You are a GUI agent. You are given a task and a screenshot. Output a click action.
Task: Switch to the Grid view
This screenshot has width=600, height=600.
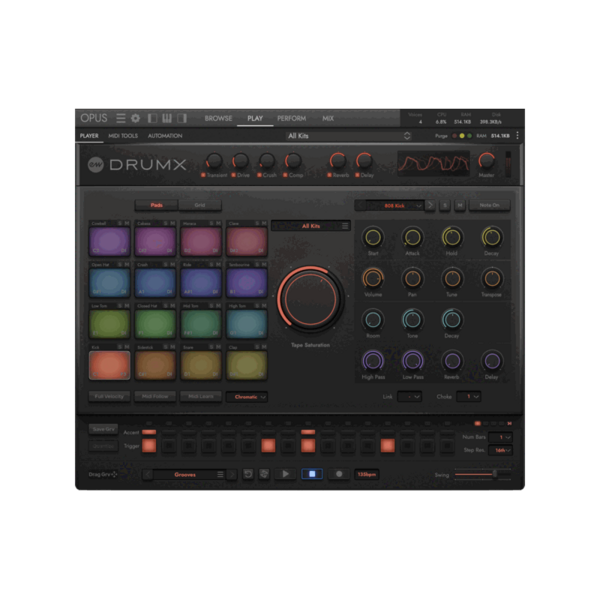pyautogui.click(x=200, y=205)
